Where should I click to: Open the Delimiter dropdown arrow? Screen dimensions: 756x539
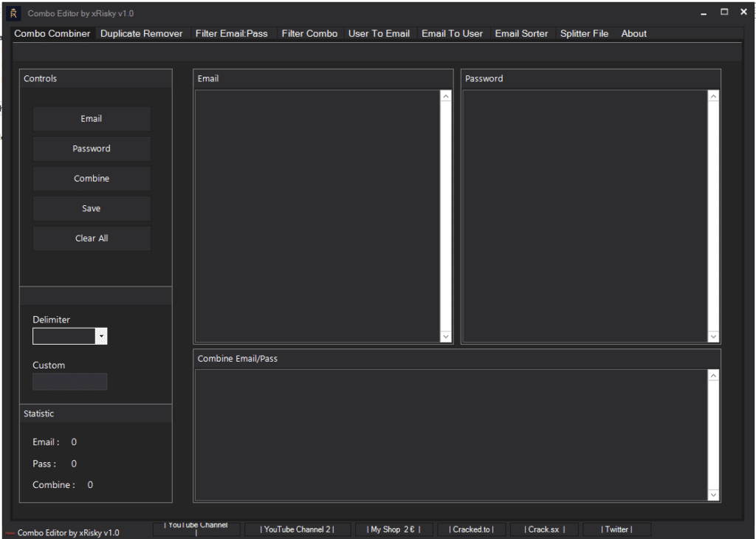(x=101, y=337)
